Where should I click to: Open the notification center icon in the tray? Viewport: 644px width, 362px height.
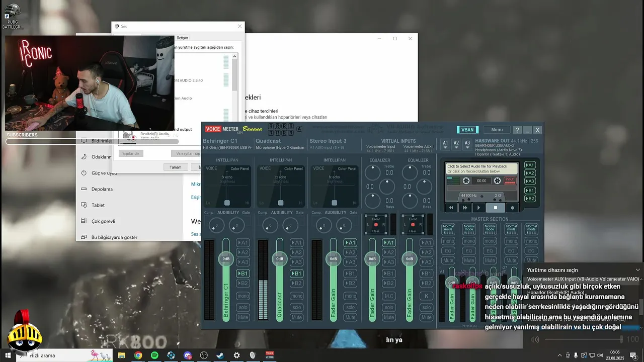[633, 355]
